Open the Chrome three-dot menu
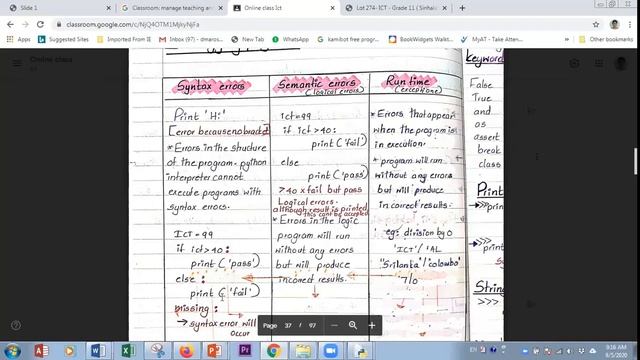640x360 pixels. pos(630,24)
